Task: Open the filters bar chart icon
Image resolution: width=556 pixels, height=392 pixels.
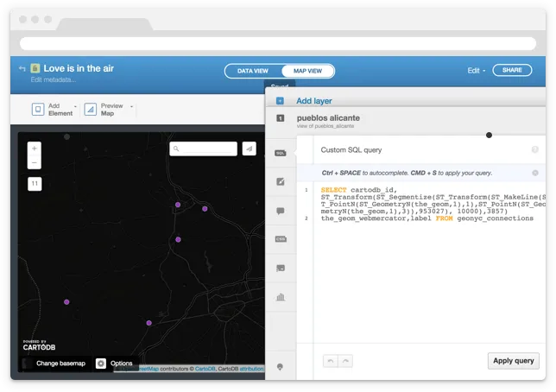Action: [281, 297]
